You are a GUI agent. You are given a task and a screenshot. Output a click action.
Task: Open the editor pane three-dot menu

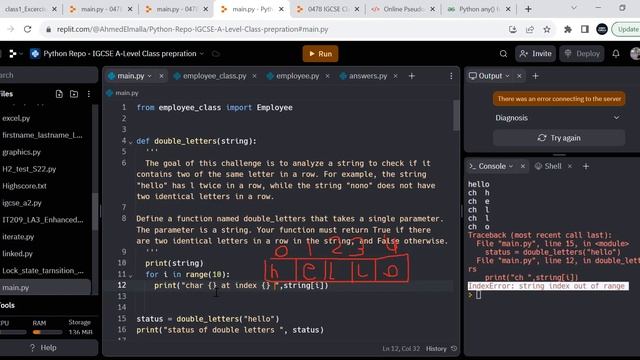[451, 76]
